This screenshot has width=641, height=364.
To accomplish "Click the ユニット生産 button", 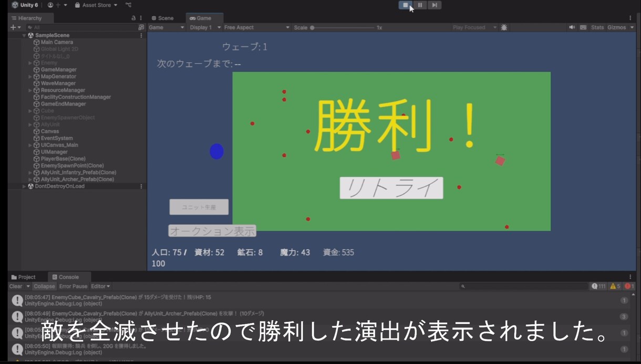I will coord(199,207).
